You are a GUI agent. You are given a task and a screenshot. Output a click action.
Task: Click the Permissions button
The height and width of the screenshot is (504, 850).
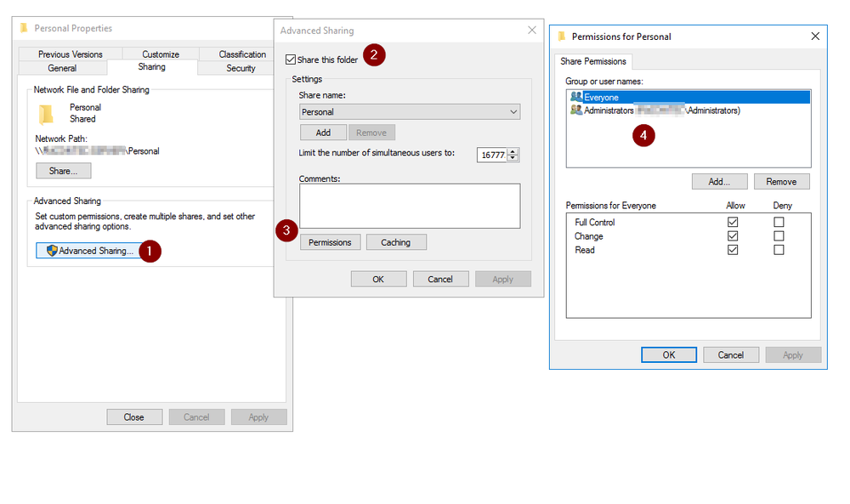coord(330,242)
